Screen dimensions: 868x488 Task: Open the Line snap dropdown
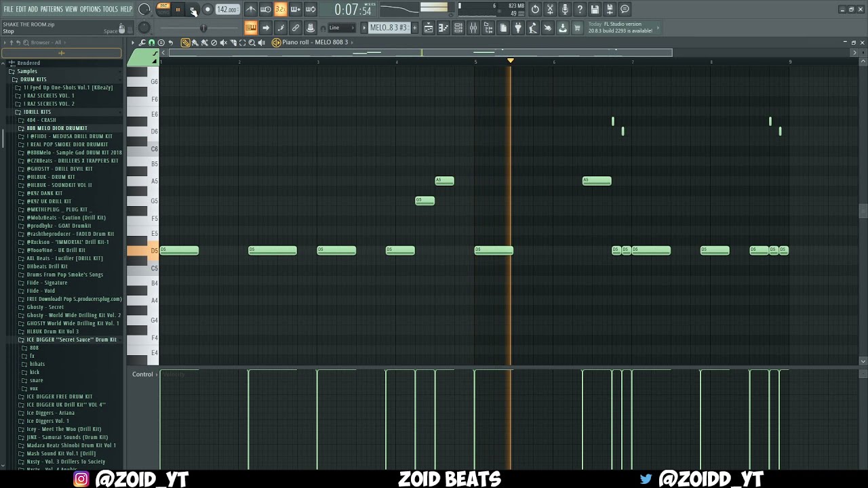341,28
